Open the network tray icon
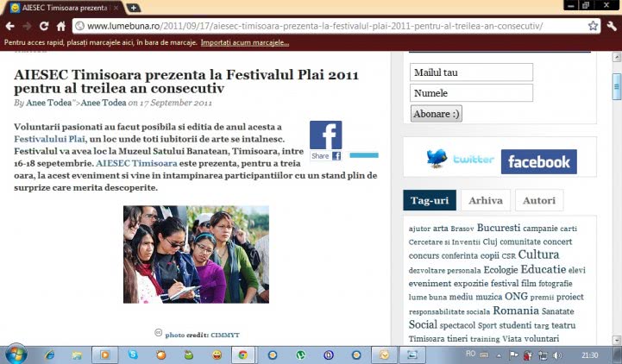The height and width of the screenshot is (364, 622). click(543, 355)
